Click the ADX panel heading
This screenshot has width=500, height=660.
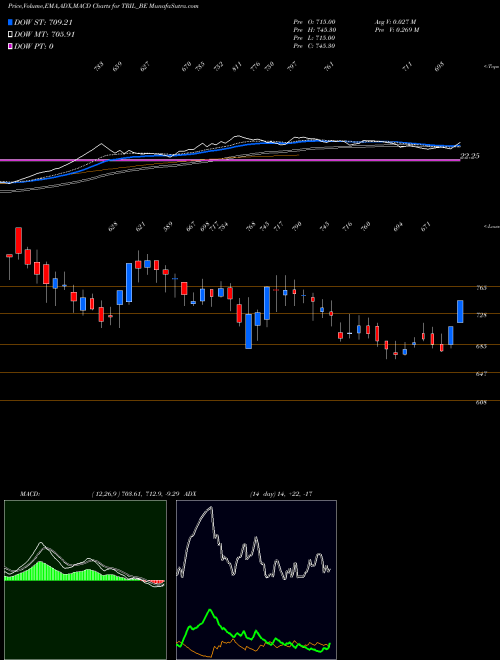(x=190, y=494)
